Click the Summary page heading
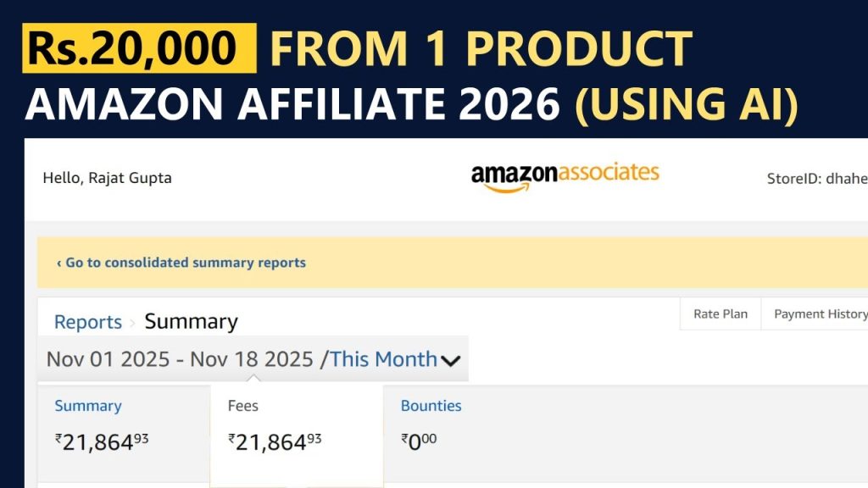The width and height of the screenshot is (868, 488). click(191, 322)
